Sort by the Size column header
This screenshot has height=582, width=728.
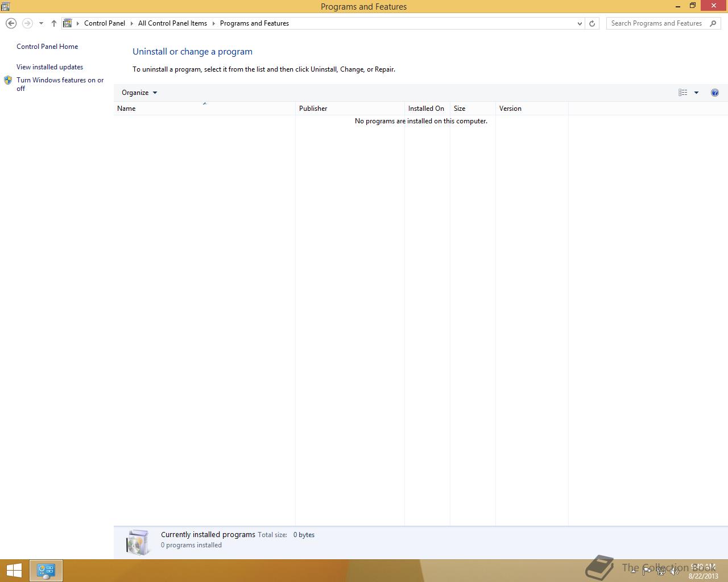click(473, 109)
